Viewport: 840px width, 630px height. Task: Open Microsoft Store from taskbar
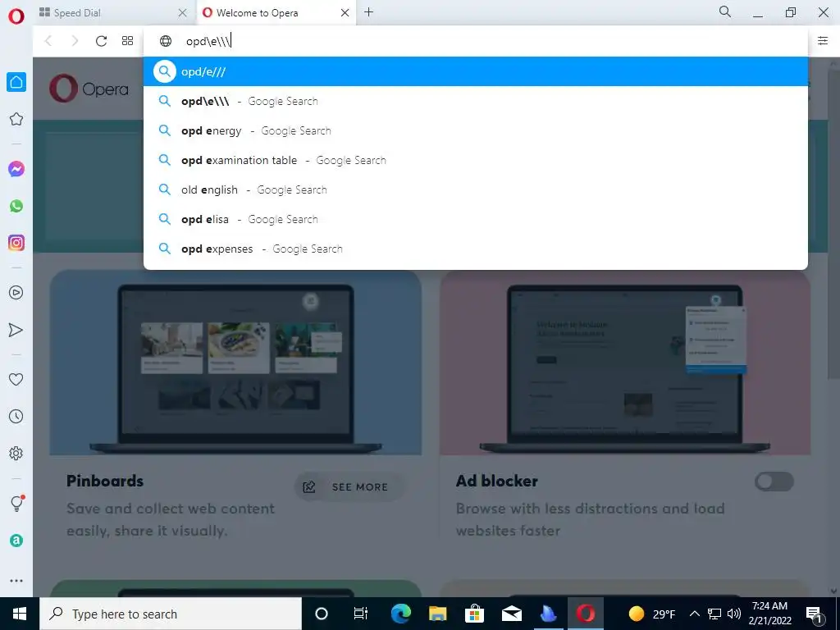[x=474, y=614]
